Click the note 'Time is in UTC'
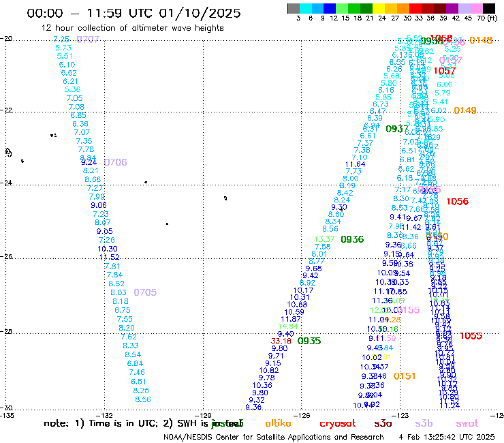Screen dimensions: 504x443 (123, 423)
